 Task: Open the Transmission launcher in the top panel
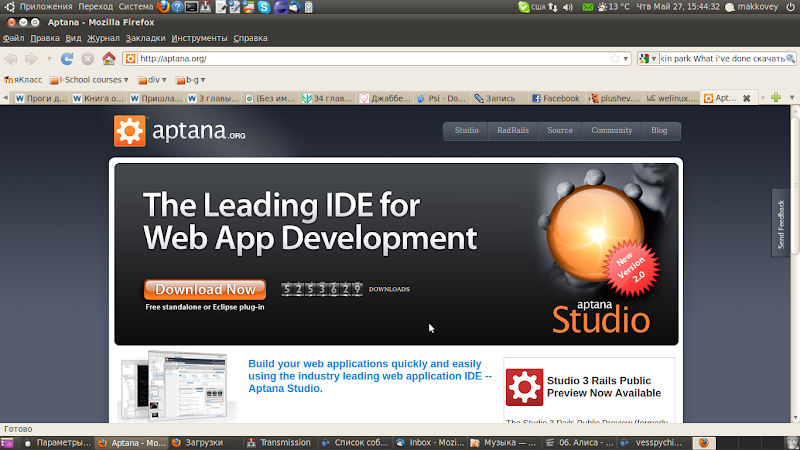pos(206,7)
